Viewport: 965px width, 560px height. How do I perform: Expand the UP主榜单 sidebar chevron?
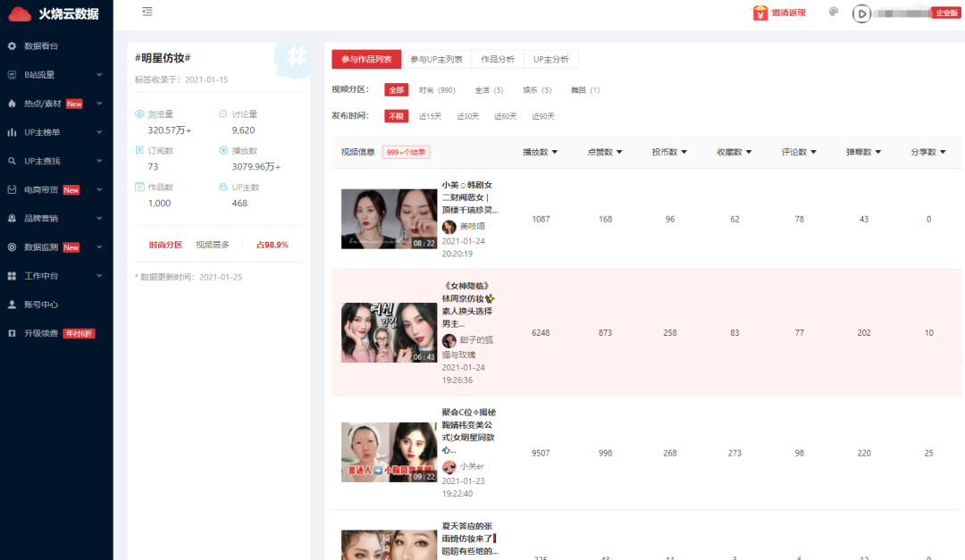pos(99,132)
